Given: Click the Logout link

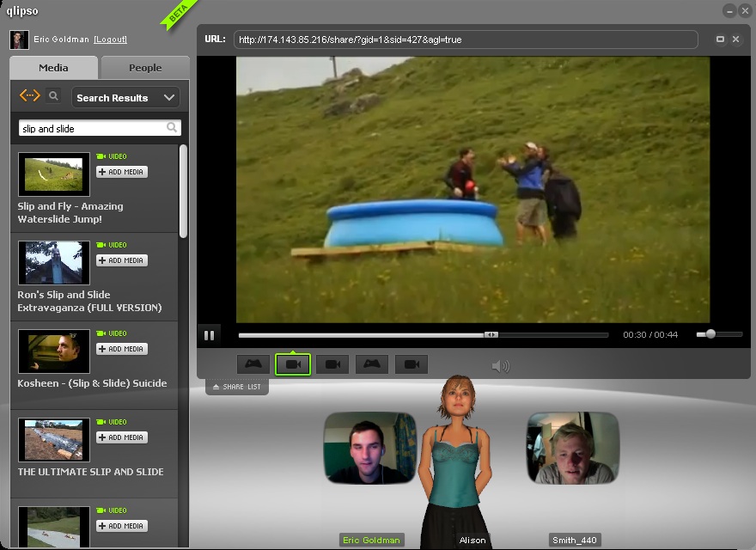Looking at the screenshot, I should [110, 40].
